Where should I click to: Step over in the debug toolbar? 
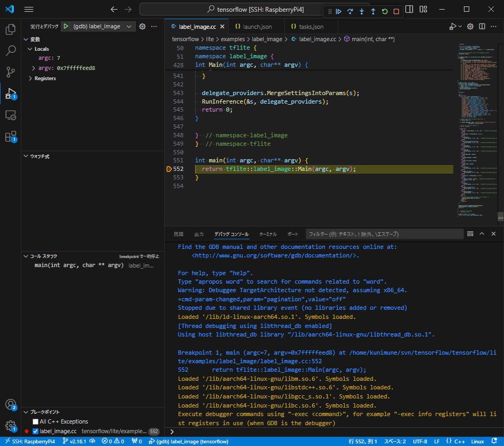[350, 12]
